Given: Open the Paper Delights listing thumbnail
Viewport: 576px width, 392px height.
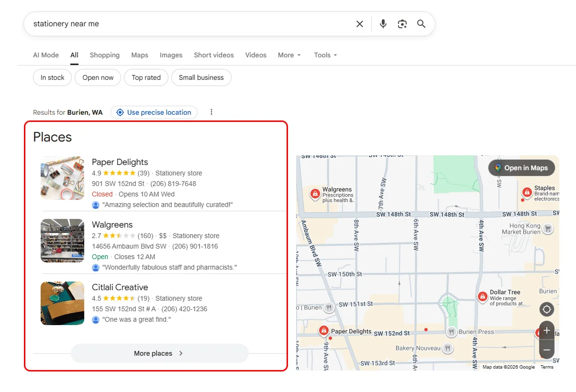Looking at the screenshot, I should click(x=62, y=178).
